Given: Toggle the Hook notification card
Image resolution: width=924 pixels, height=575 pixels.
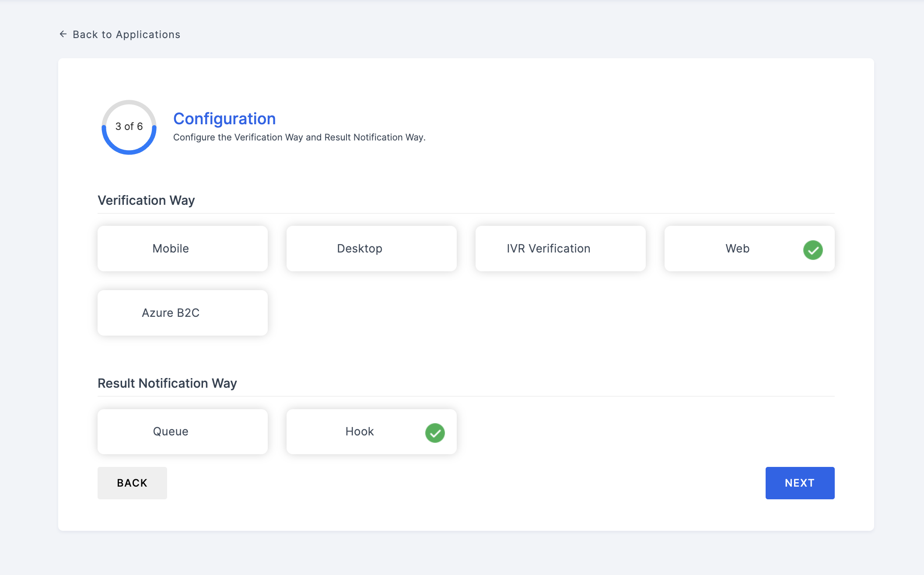Looking at the screenshot, I should 371,431.
